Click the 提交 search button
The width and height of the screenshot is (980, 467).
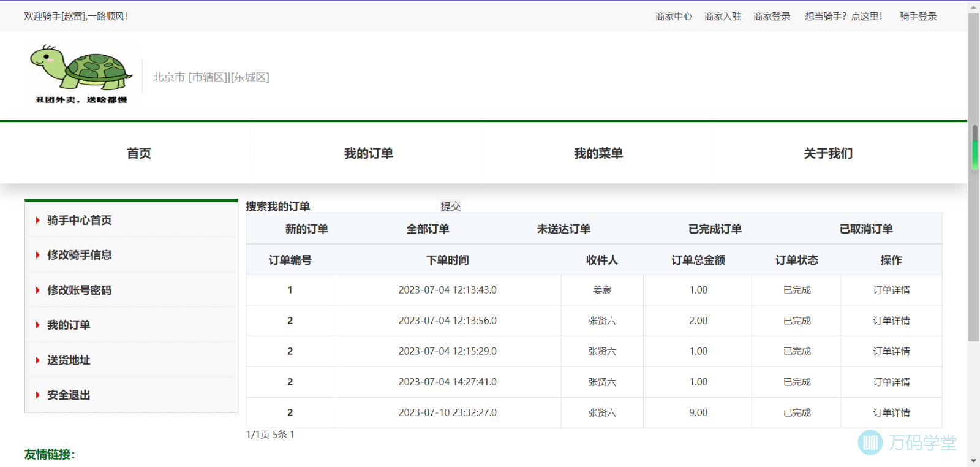(450, 207)
